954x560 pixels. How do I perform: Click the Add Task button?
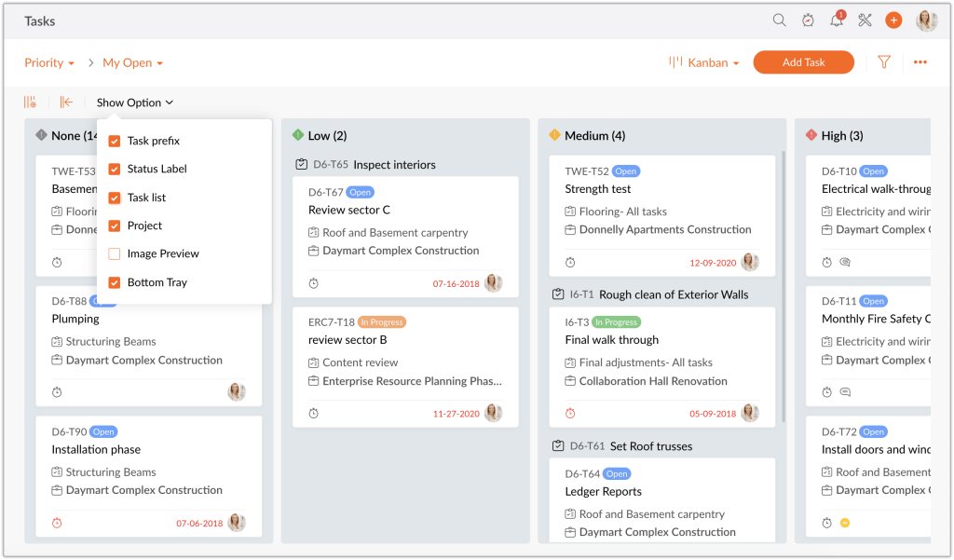[803, 61]
